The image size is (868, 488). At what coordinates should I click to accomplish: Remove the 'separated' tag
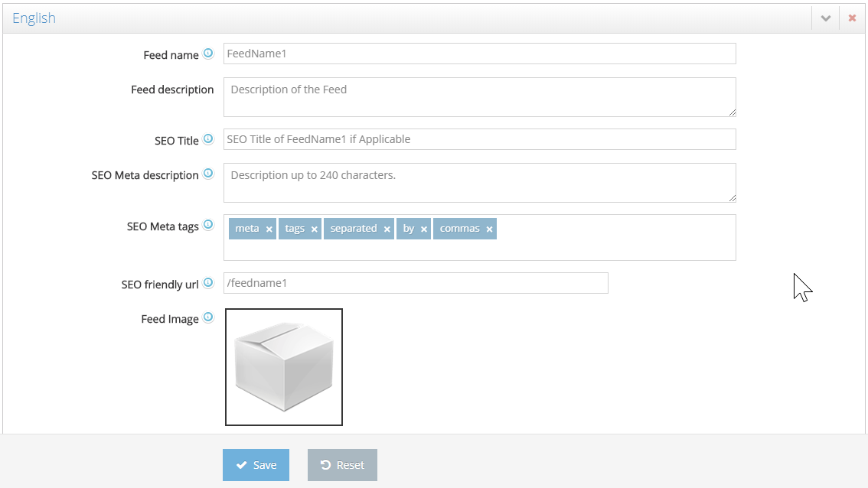[387, 228]
